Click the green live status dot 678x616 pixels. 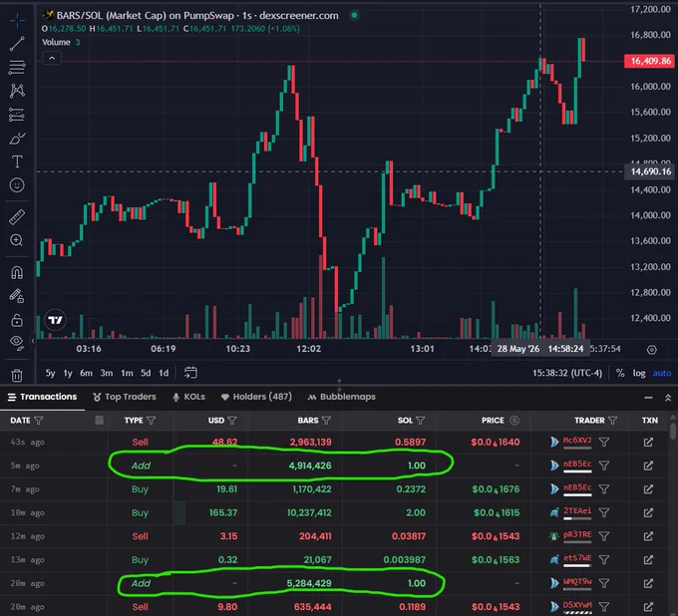pyautogui.click(x=355, y=15)
